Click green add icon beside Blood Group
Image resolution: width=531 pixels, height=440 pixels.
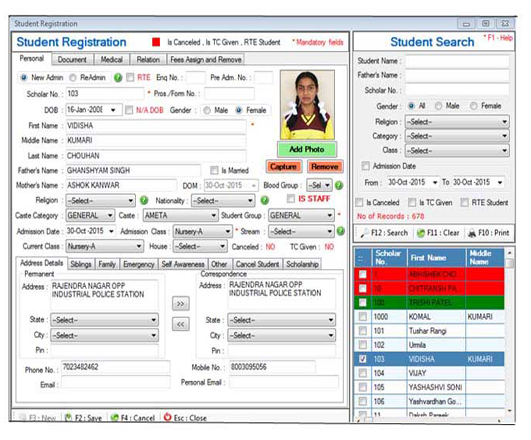click(x=339, y=185)
